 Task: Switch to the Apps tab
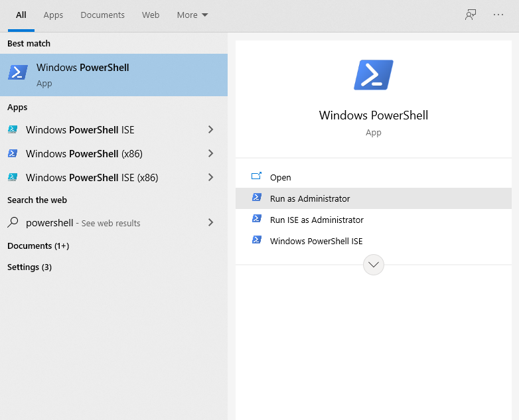[53, 15]
